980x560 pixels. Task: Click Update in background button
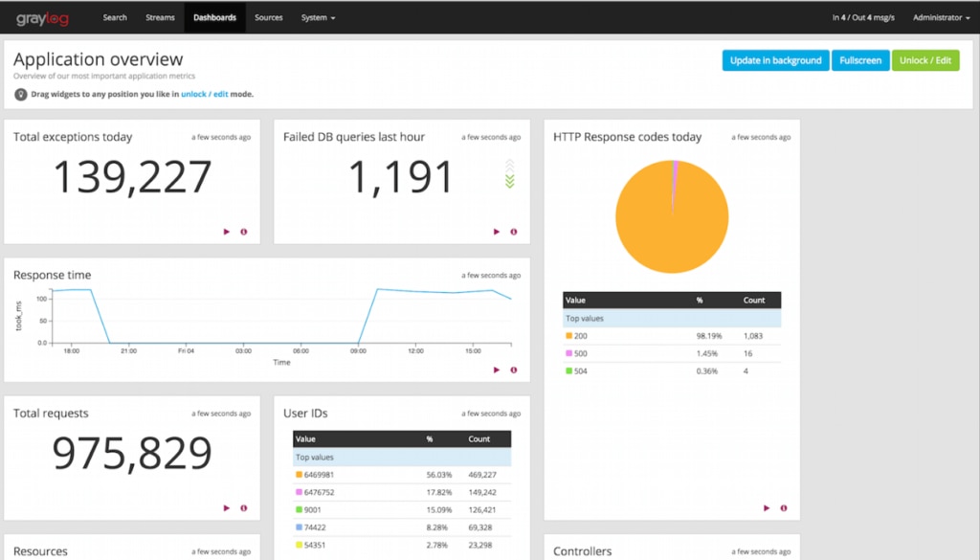(775, 60)
